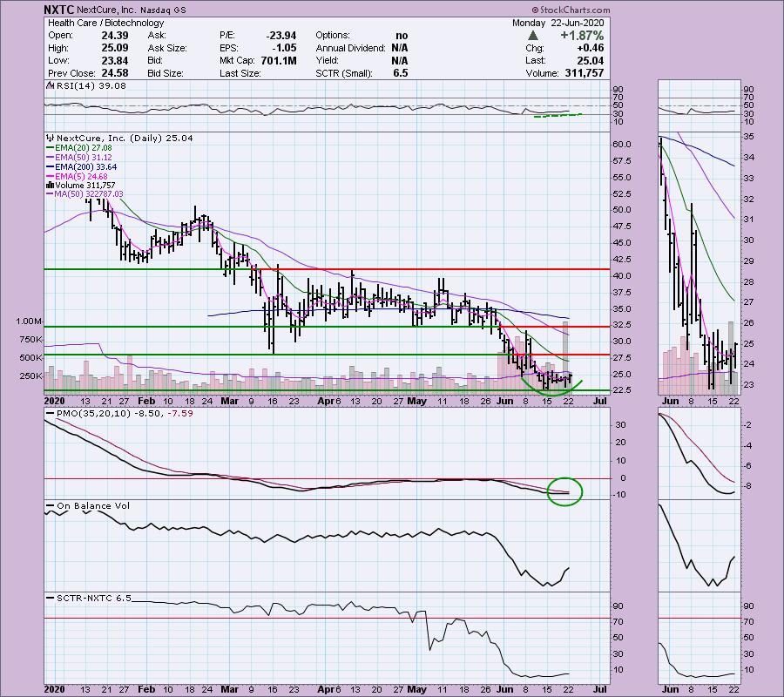The image size is (784, 697).
Task: Select the green EMA(20) legend line swatch
Action: [50, 148]
